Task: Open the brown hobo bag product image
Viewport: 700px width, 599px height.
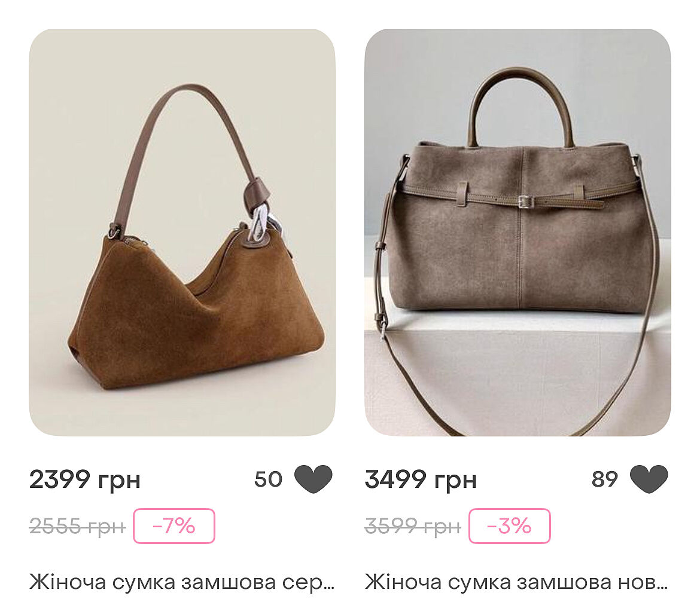Action: (x=182, y=233)
